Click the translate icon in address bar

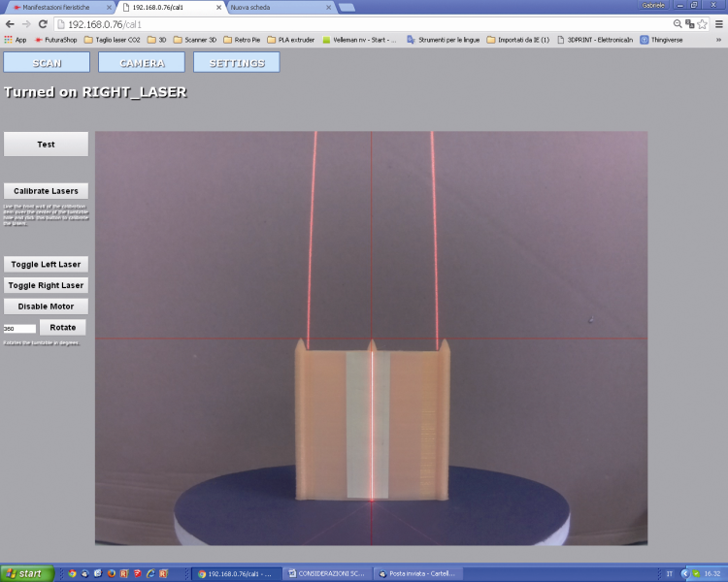(x=690, y=24)
